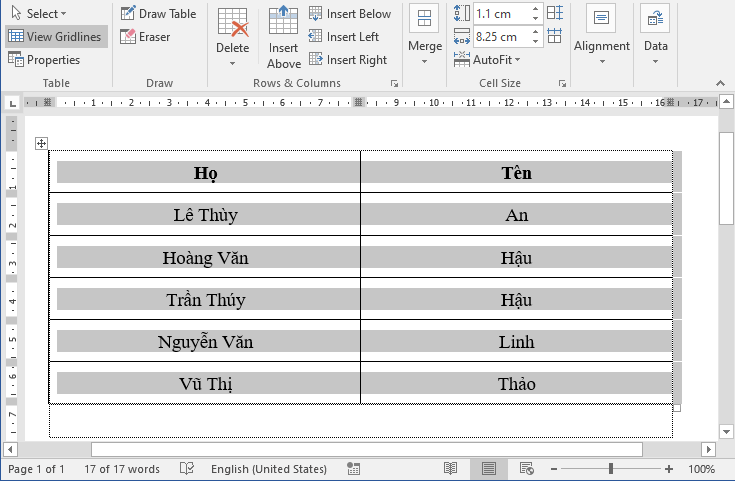Activate the Eraser tool
The image size is (735, 481).
pos(145,37)
